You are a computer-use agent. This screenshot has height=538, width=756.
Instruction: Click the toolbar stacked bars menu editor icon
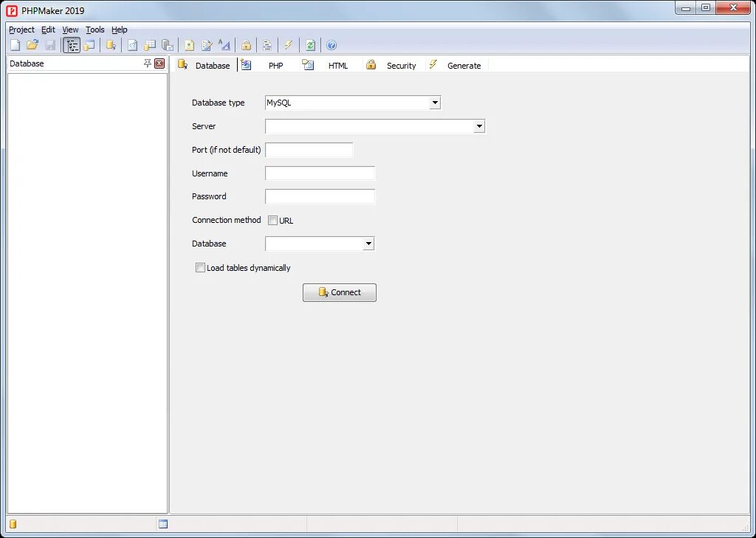click(267, 45)
